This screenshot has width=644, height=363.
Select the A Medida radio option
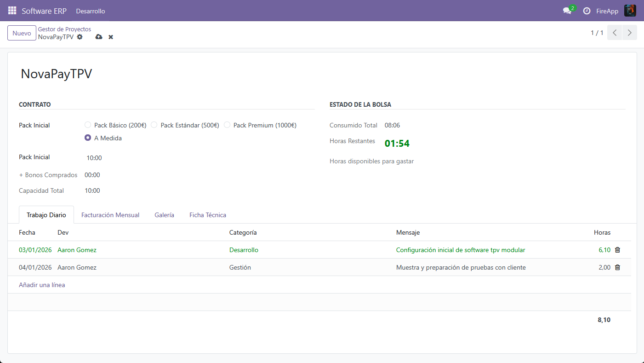88,138
